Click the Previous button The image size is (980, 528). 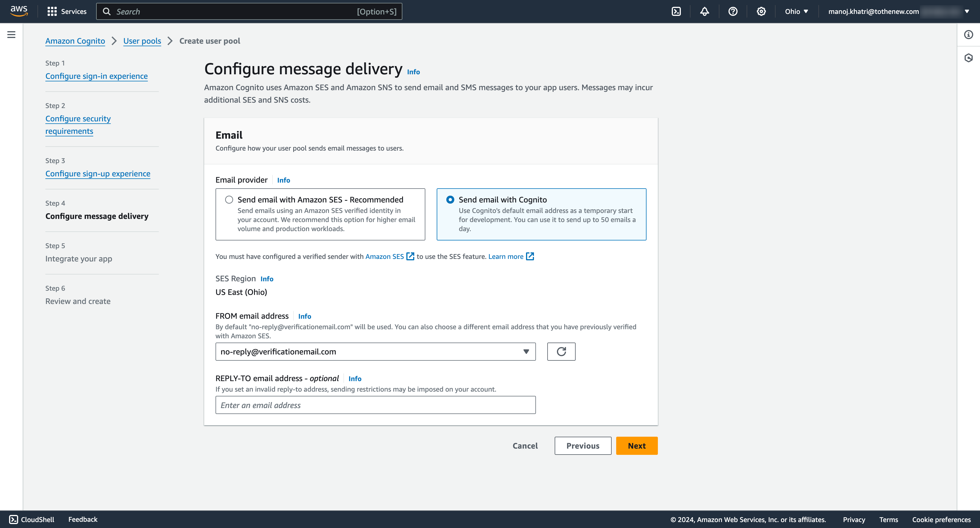point(583,445)
